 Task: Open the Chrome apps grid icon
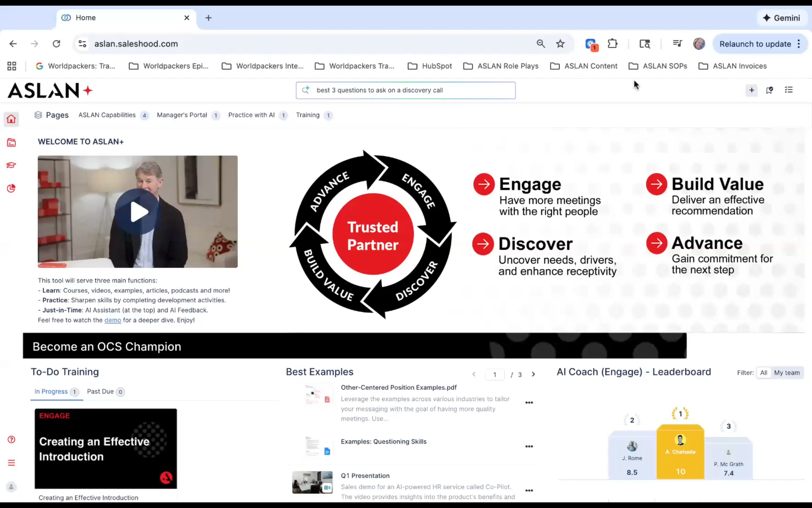pyautogui.click(x=12, y=66)
